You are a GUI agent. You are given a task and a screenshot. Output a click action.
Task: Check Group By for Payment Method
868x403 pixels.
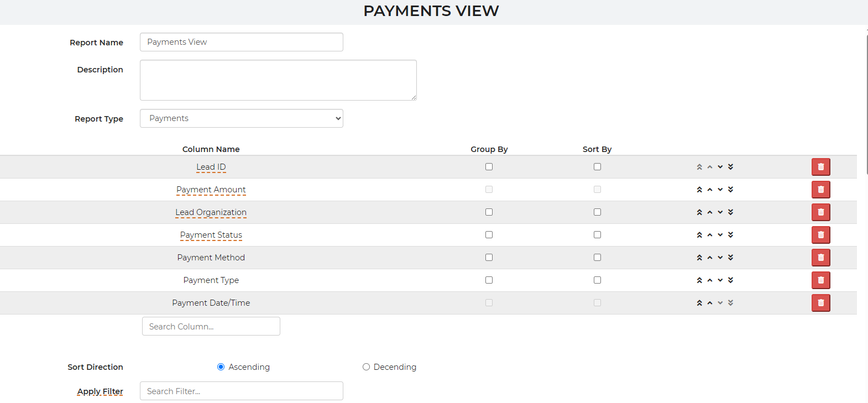489,258
